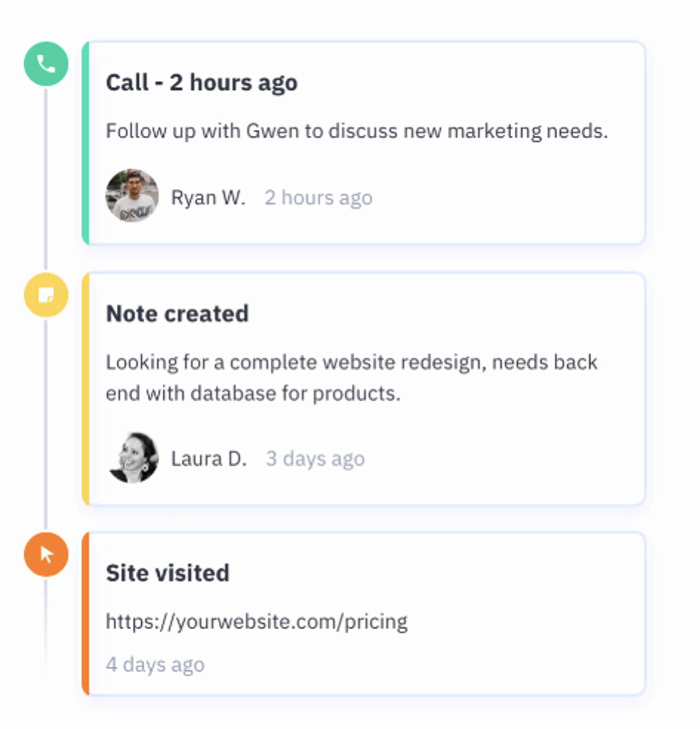Click the green phone call icon

(46, 64)
